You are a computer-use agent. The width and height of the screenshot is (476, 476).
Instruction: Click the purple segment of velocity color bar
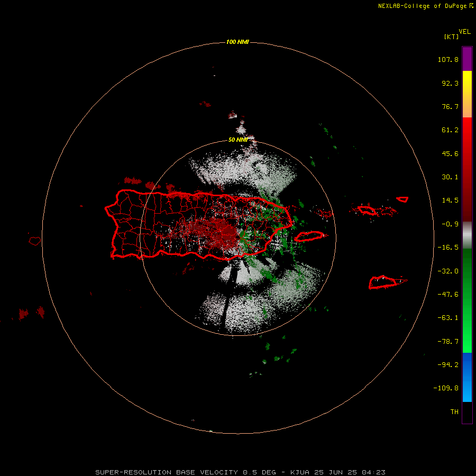[467, 59]
